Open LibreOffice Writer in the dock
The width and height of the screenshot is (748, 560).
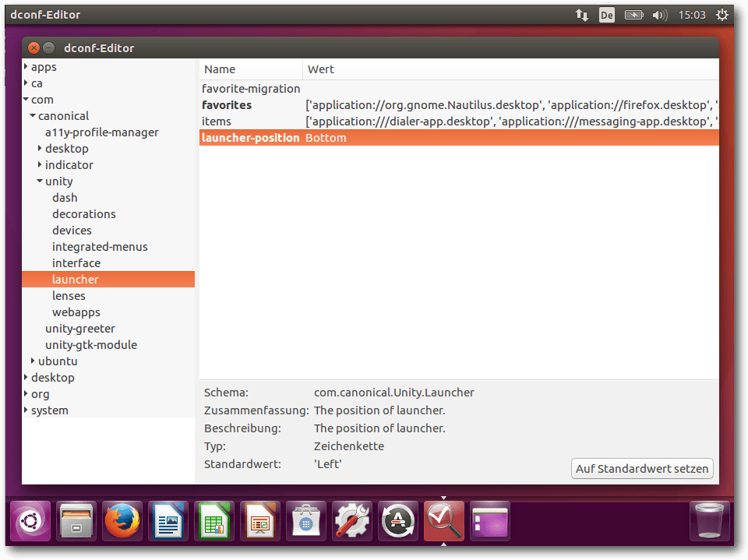[x=168, y=521]
